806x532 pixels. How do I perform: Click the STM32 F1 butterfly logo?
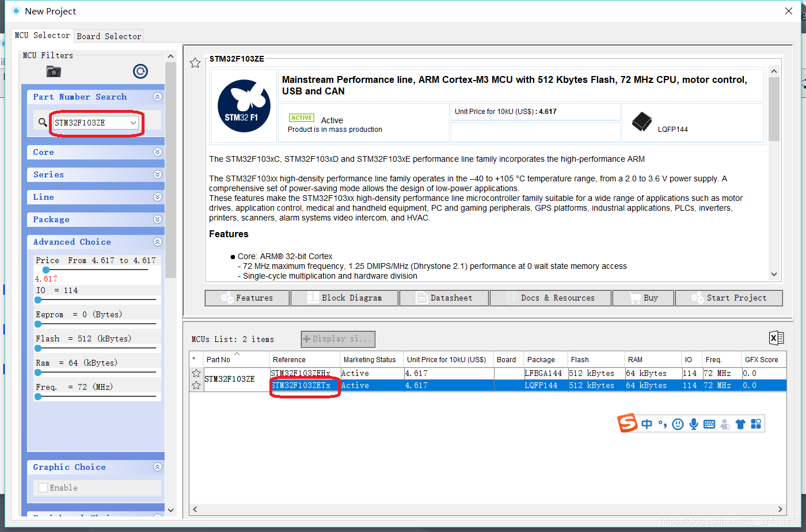(x=244, y=106)
